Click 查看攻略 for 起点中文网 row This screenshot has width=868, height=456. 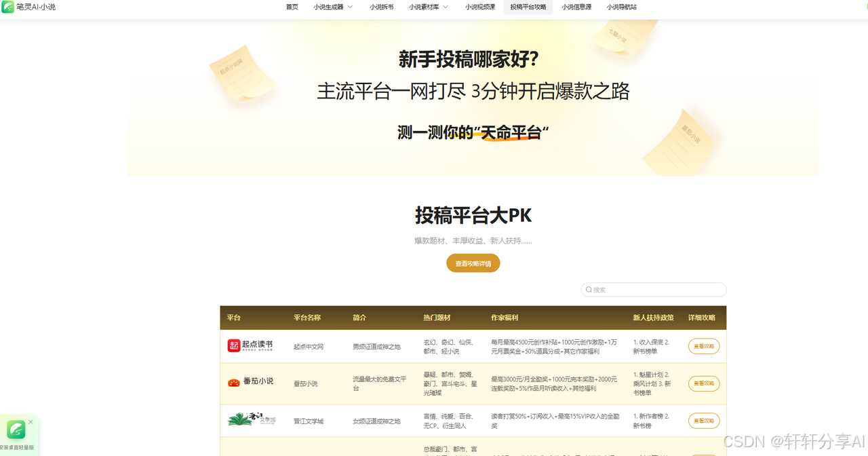tap(704, 346)
